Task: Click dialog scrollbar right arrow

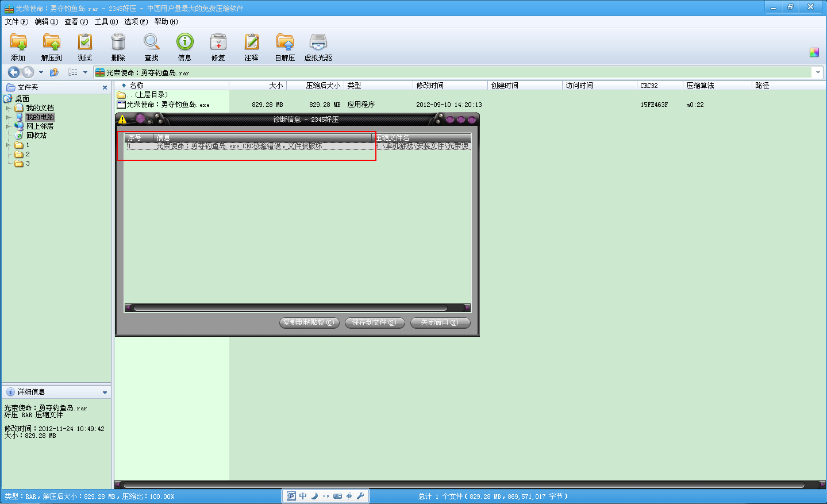Action: 467,307
